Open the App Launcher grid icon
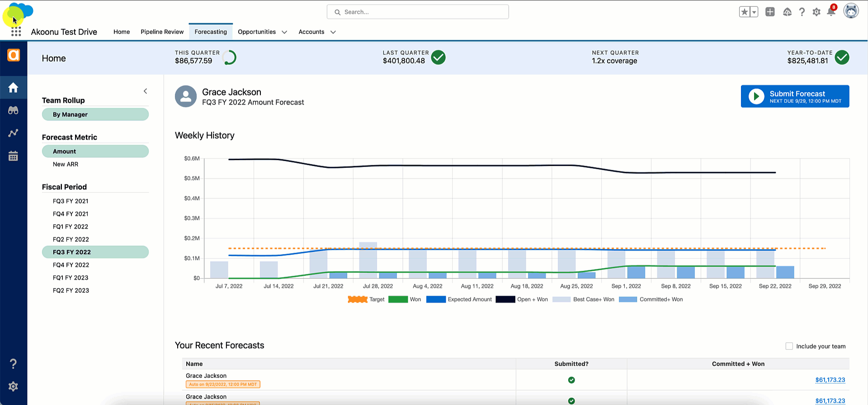868x405 pixels. 16,32
